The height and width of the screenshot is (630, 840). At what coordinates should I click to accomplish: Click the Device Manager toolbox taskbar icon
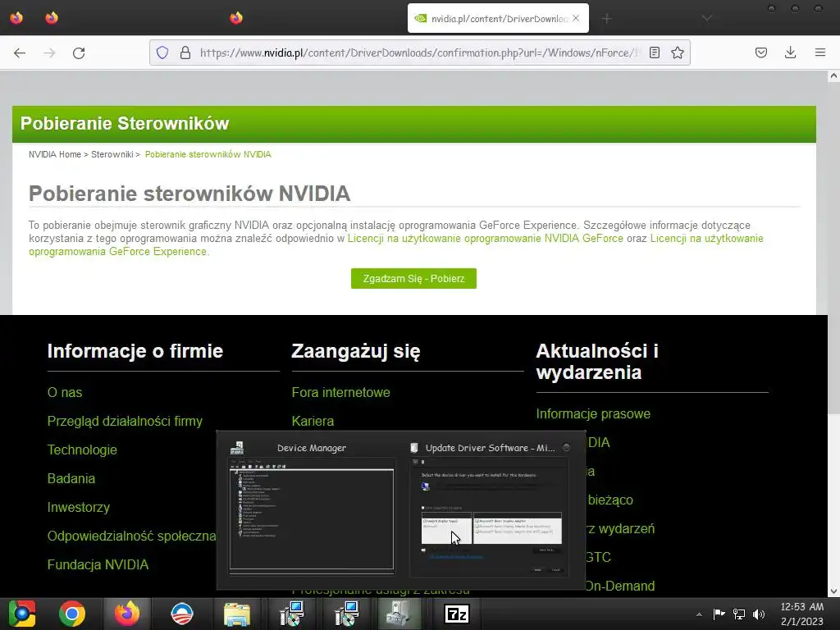click(399, 614)
